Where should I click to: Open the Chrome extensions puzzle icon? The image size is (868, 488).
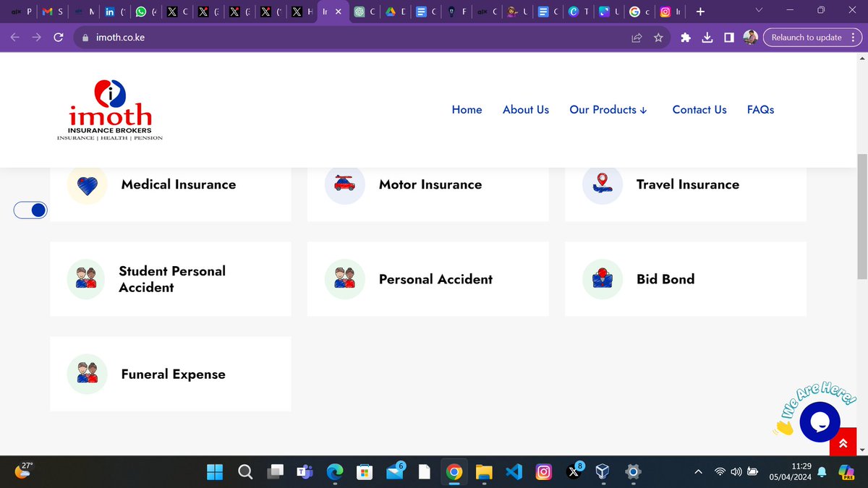point(686,38)
